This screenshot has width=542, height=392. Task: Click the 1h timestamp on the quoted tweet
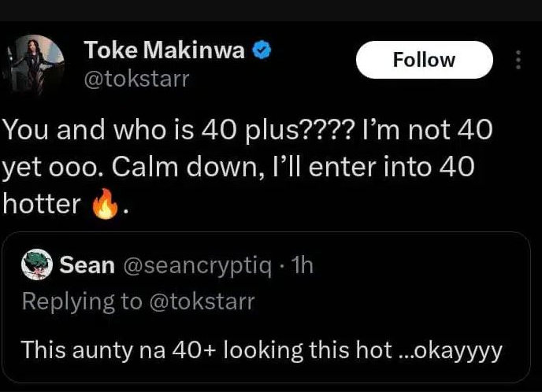pyautogui.click(x=301, y=266)
